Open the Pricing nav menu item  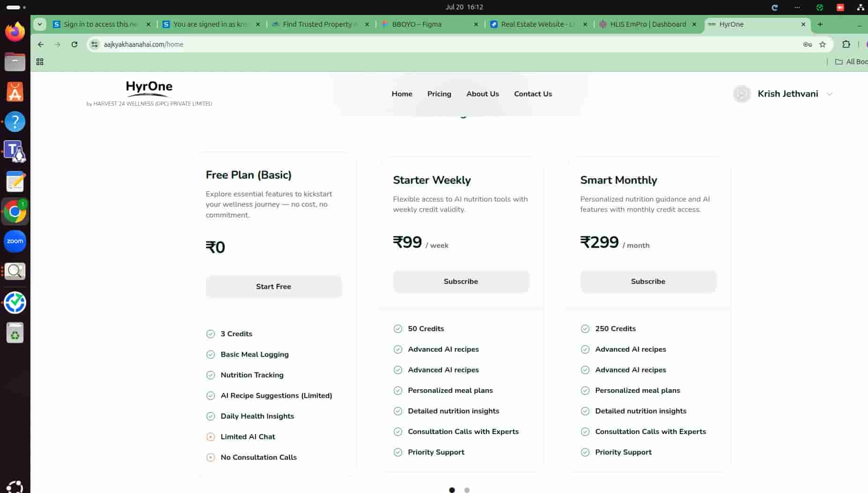pyautogui.click(x=439, y=94)
